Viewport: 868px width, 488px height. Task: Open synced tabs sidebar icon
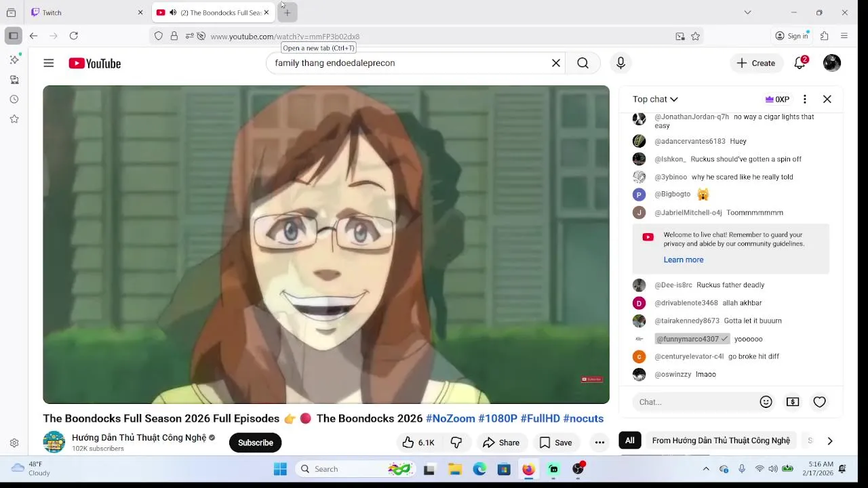pyautogui.click(x=14, y=79)
